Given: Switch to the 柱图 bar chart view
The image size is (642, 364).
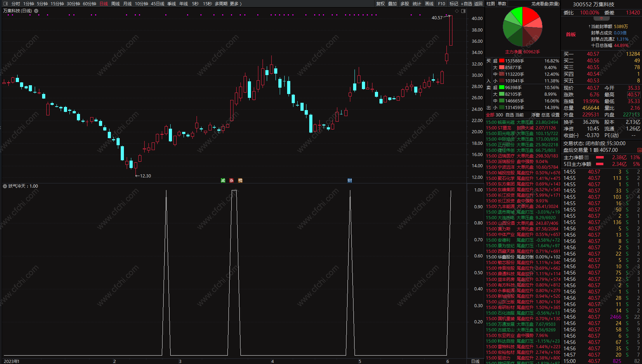Looking at the screenshot, I should [x=491, y=4].
